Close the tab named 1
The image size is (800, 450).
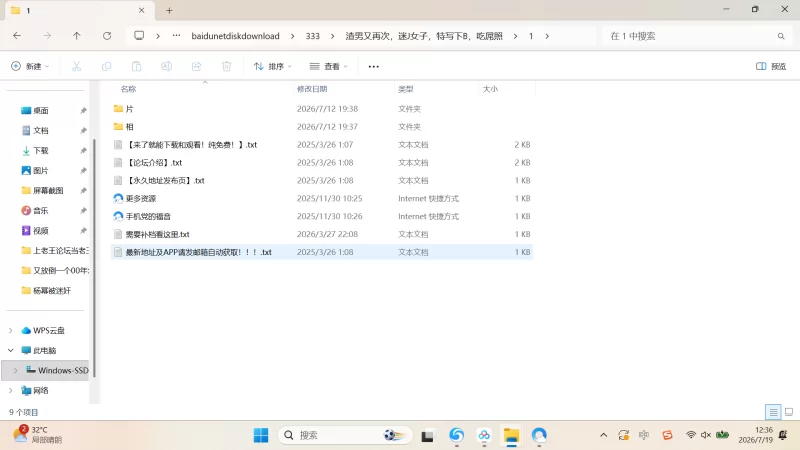coord(141,10)
